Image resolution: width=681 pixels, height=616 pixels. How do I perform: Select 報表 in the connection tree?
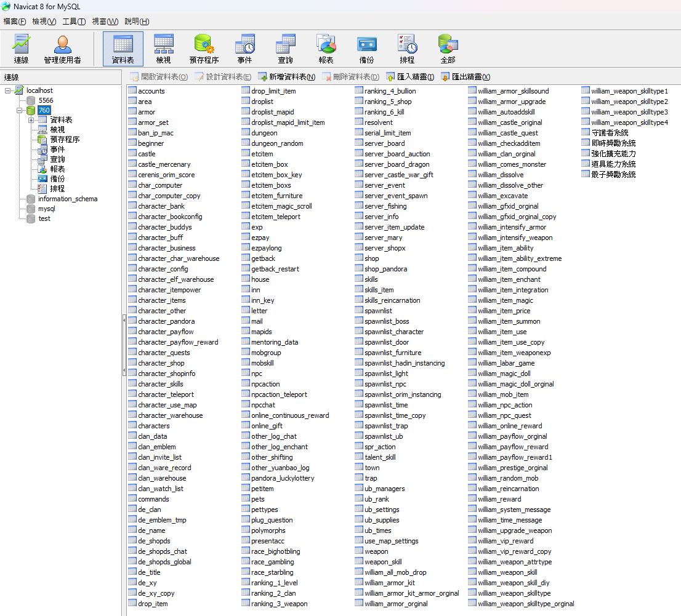pos(57,169)
